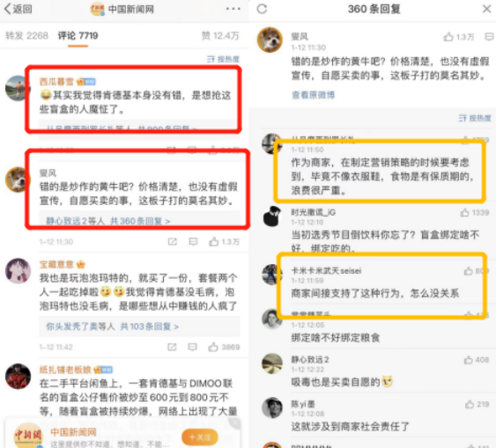Like 宝藏意意's comment showing 3869
Viewport: 496px width, 448px height.
(224, 347)
